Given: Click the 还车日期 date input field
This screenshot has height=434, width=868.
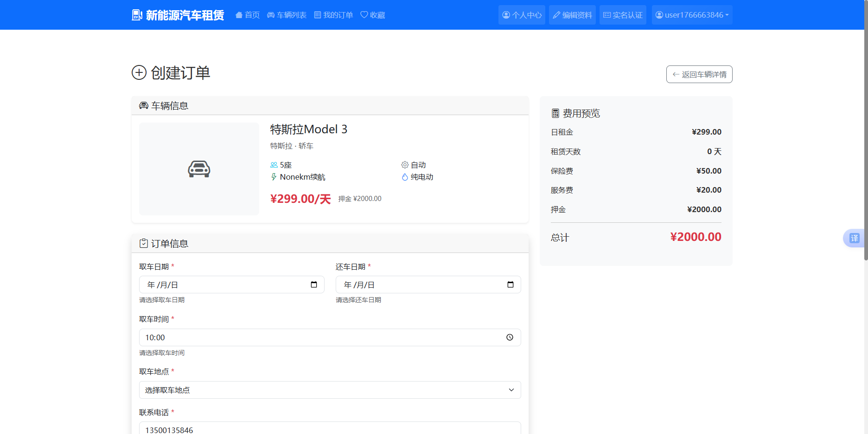Looking at the screenshot, I should pos(428,285).
